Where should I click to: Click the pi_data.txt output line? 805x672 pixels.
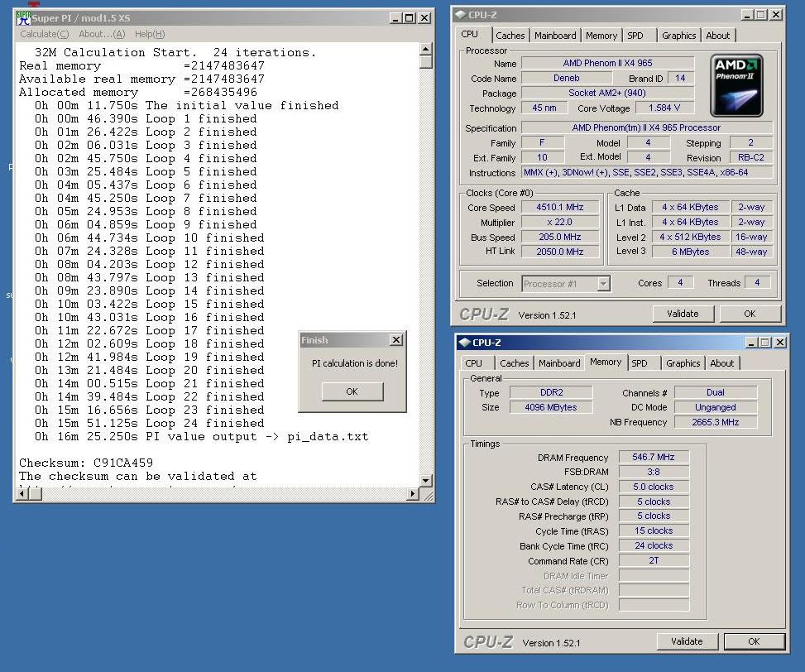coord(202,437)
